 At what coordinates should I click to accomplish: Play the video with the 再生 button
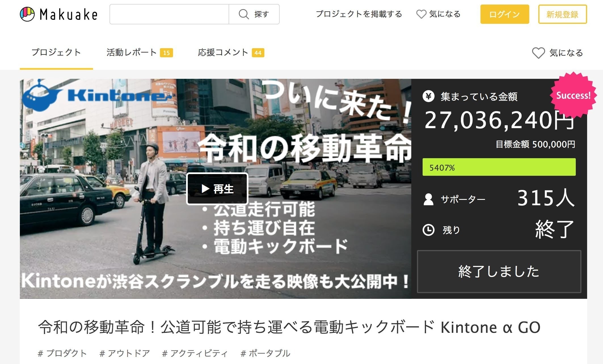point(217,189)
